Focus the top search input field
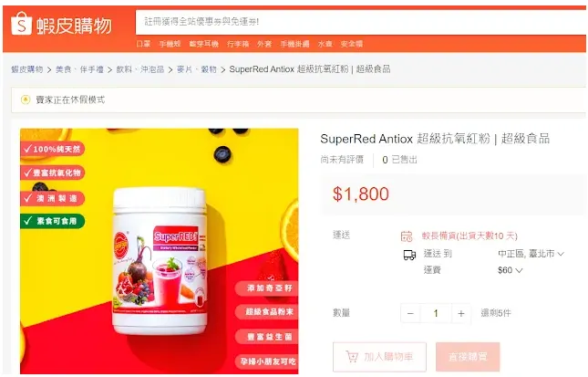 pos(361,22)
